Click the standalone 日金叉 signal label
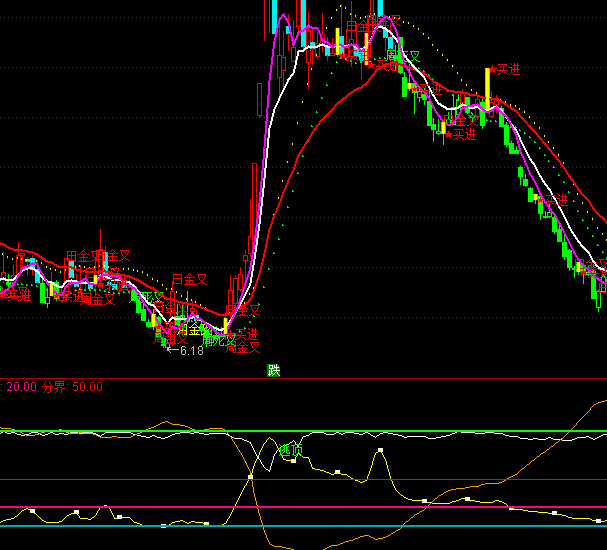Screen dimensions: 607x550 [189, 279]
